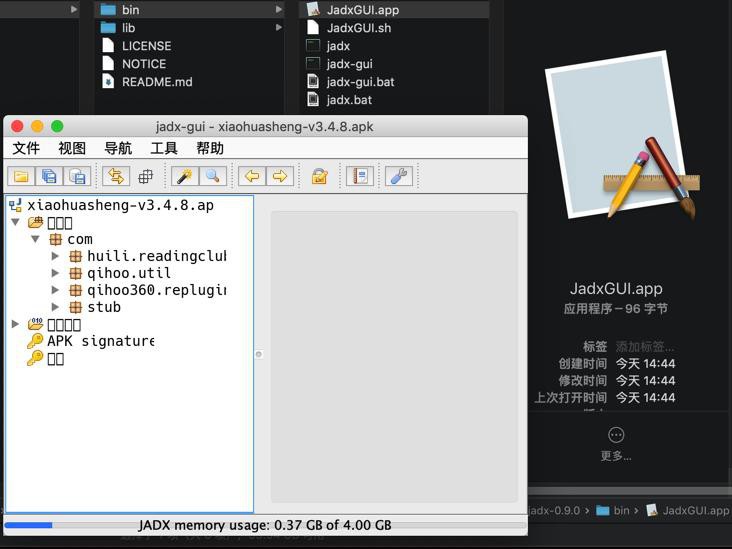
Task: Click the deobfuscation lock icon
Action: point(320,176)
